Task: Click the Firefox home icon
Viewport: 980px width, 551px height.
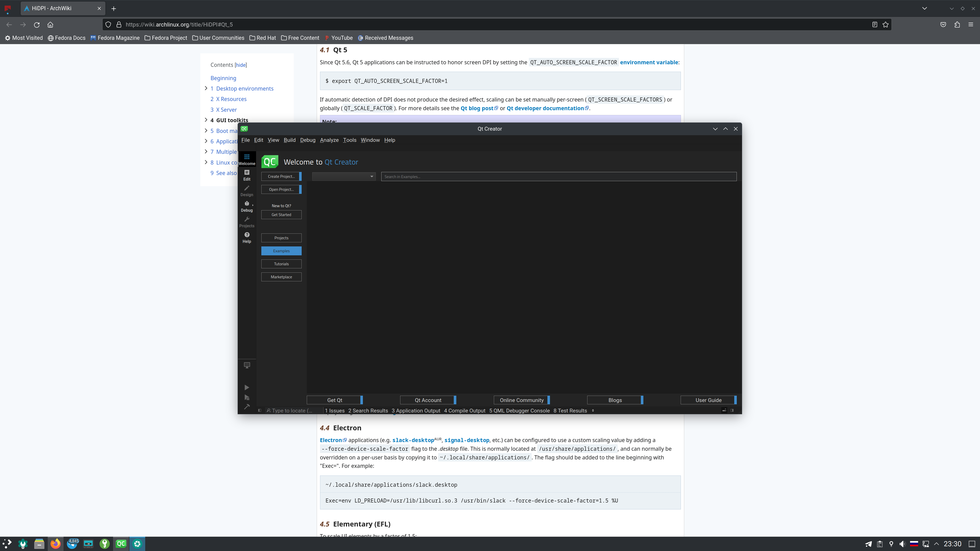Action: coord(50,25)
